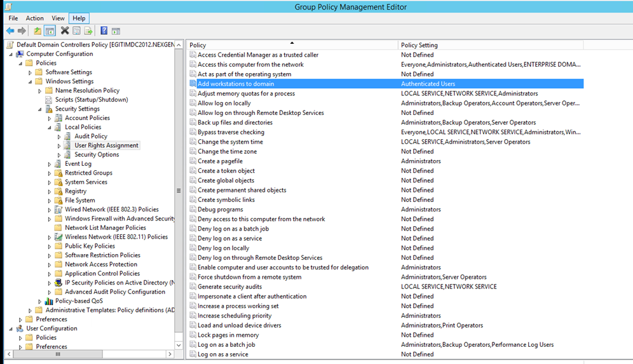
Task: Select Network List Manager Policies node
Action: [105, 227]
